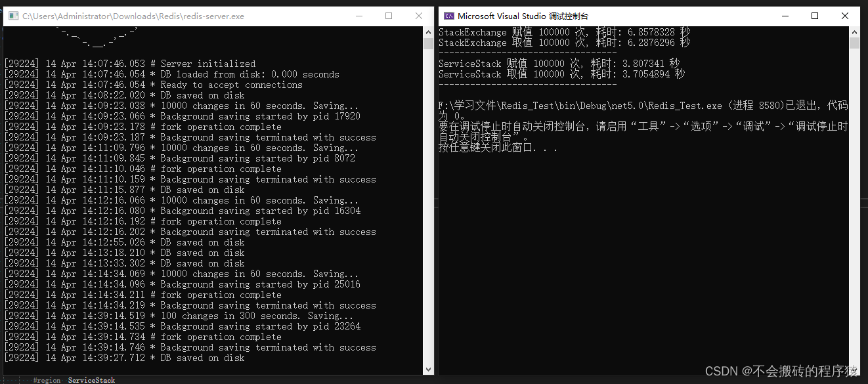Close the redis-server.exe console window
868x384 pixels.
pos(419,16)
